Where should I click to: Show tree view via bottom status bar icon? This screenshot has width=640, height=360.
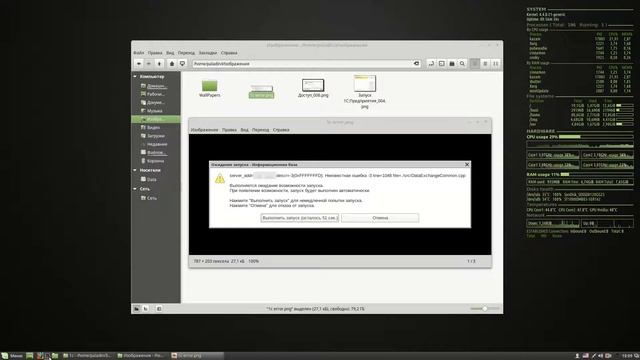pyautogui.click(x=146, y=309)
